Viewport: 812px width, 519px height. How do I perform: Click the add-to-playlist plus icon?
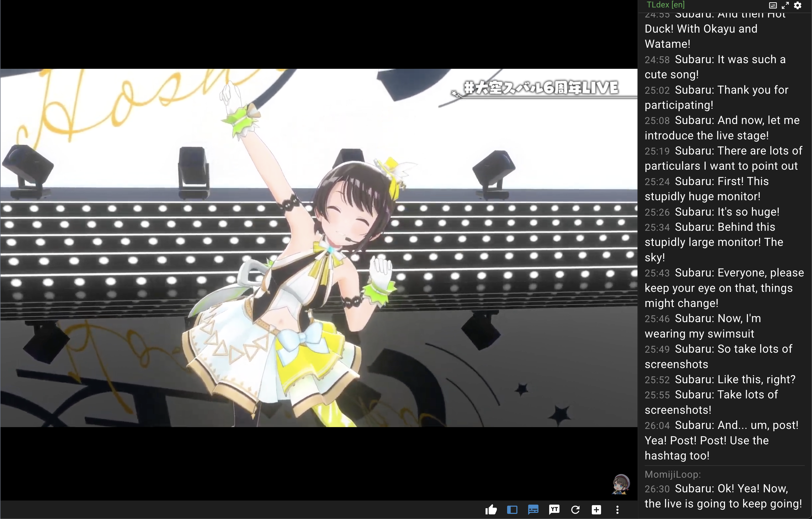(596, 510)
